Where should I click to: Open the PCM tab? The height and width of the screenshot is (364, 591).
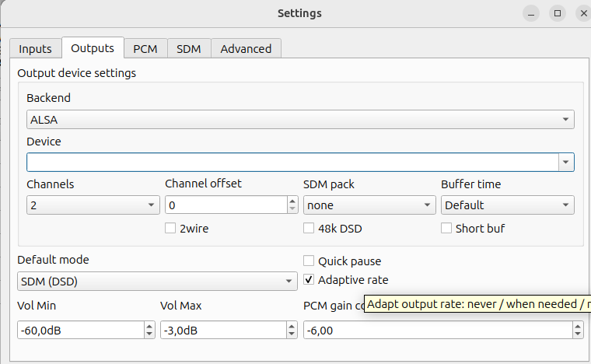coord(145,48)
